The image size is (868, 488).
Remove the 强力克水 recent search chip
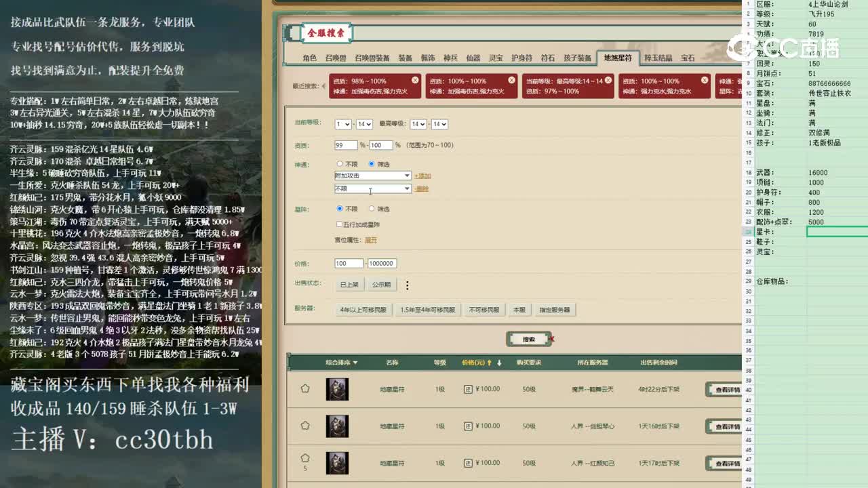point(704,79)
